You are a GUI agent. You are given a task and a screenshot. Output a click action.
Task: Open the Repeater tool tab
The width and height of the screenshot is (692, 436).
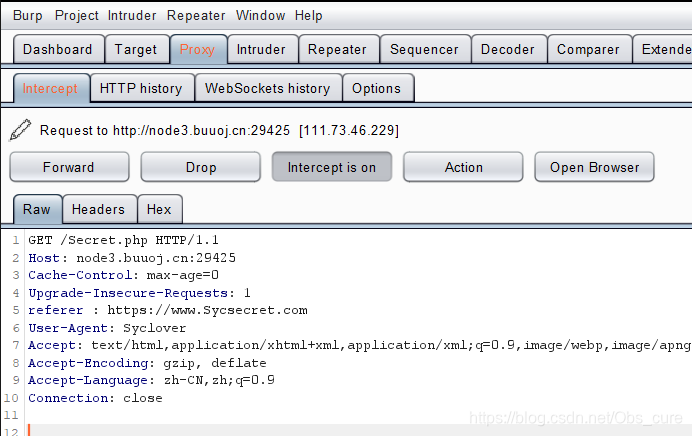[337, 49]
